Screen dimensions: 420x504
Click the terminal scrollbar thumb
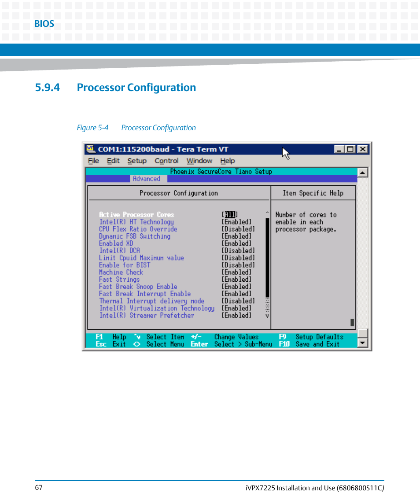coord(362,333)
